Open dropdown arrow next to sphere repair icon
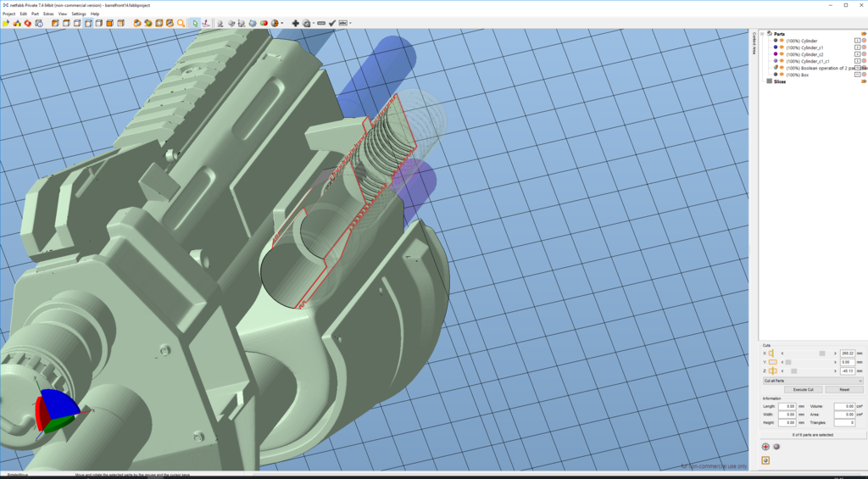This screenshot has height=479, width=868. pos(281,23)
